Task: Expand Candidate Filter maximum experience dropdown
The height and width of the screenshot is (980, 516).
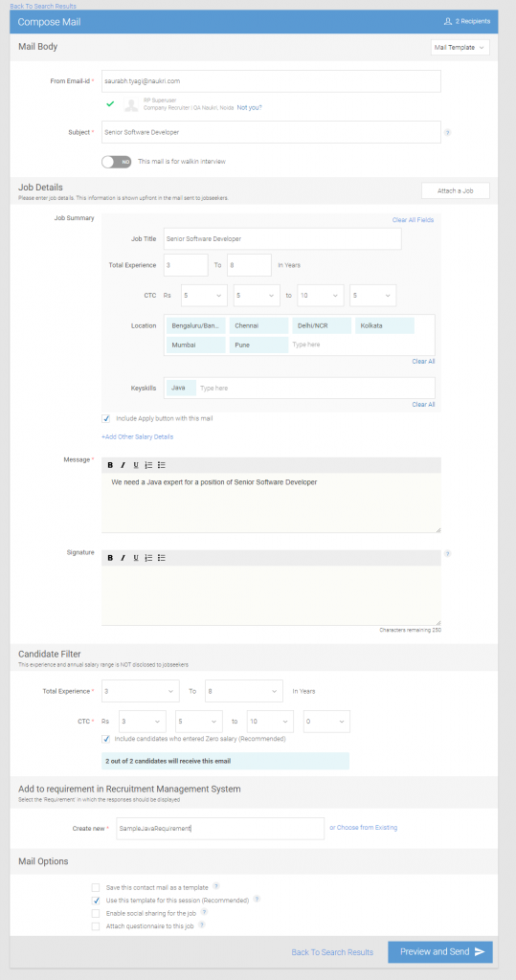Action: 244,691
